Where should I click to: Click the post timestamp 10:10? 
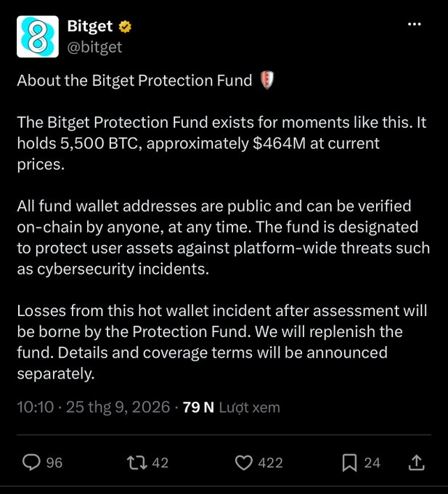click(36, 407)
